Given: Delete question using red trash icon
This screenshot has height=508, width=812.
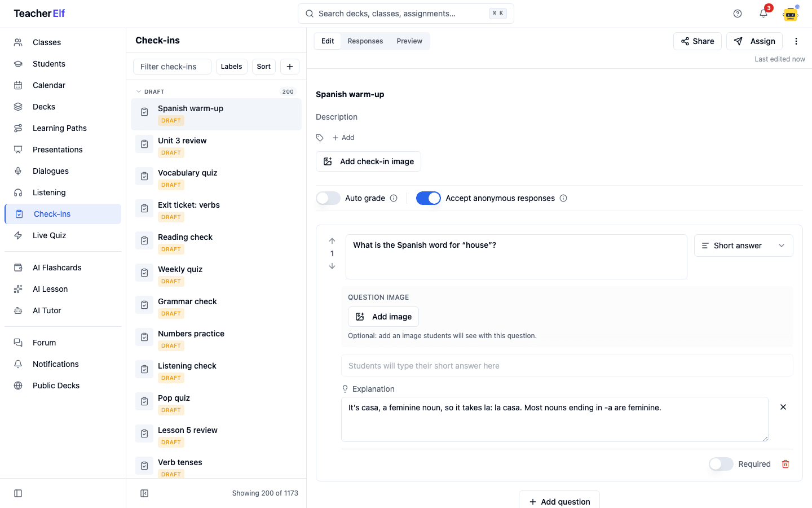Looking at the screenshot, I should coord(785,464).
